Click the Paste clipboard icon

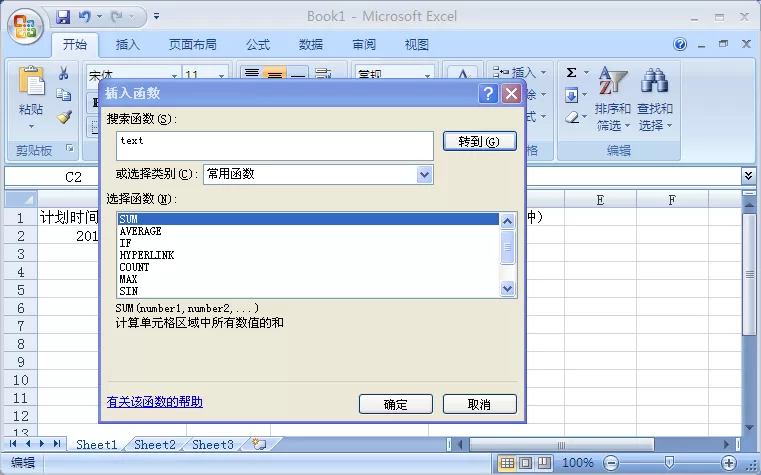coord(31,81)
